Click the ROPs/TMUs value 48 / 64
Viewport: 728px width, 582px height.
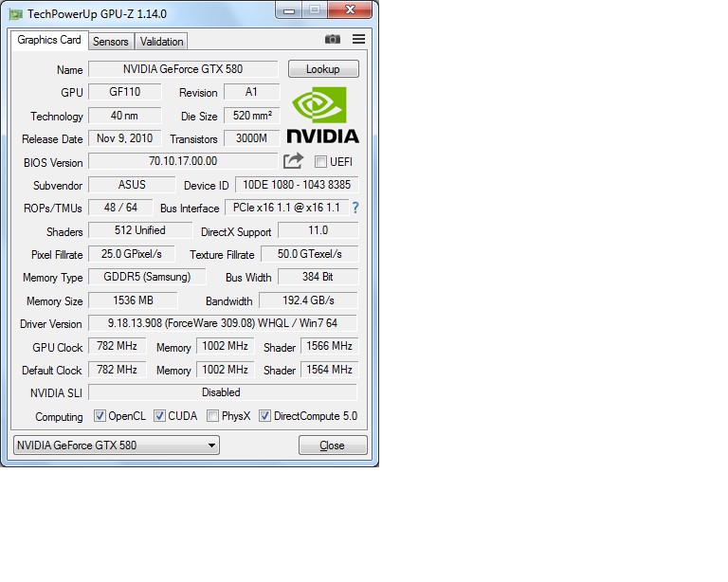[x=120, y=208]
